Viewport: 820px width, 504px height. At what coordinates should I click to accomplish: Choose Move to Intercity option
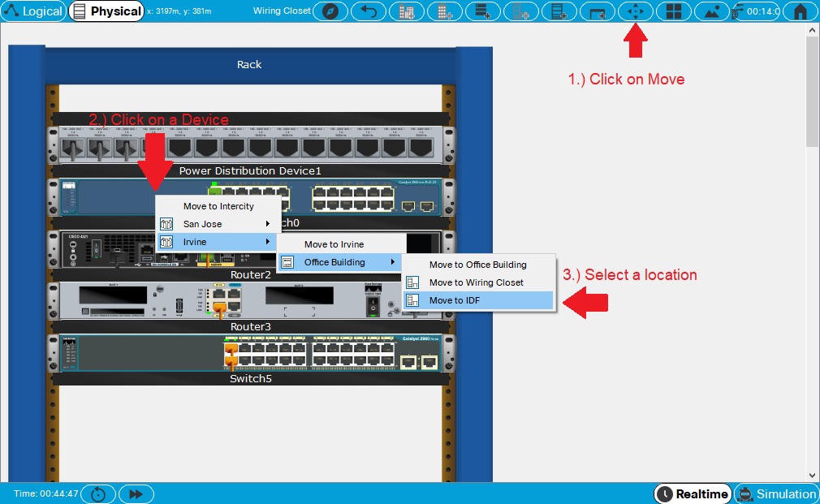[218, 206]
